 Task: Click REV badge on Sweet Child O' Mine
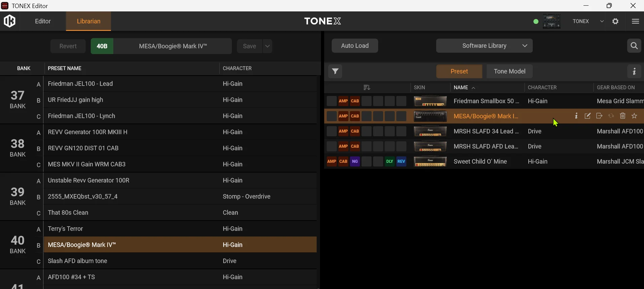[x=401, y=162]
